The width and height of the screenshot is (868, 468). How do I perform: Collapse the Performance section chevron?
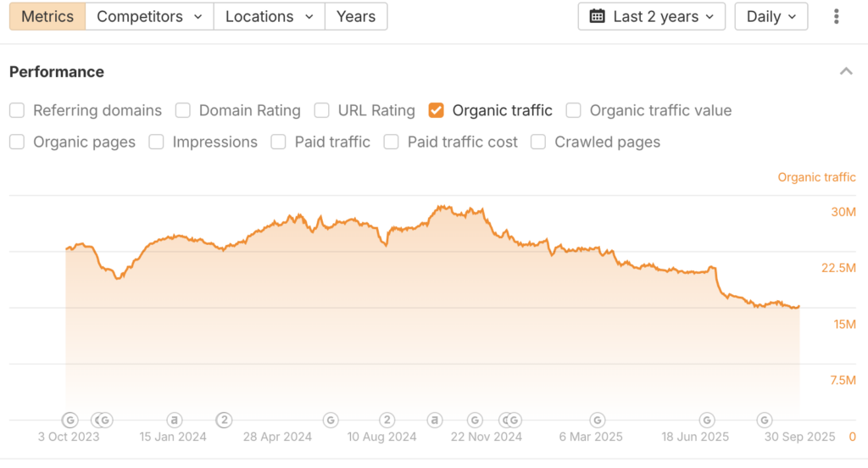pos(846,72)
